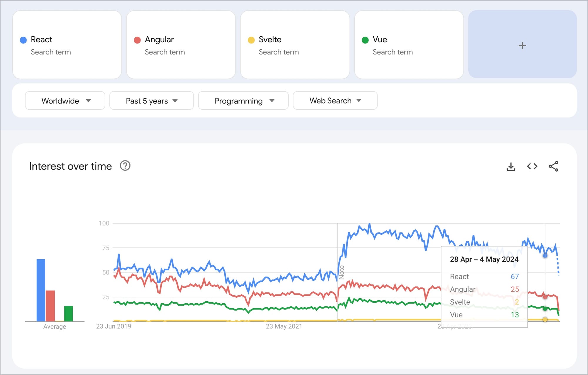This screenshot has height=375, width=588.
Task: Share the interest over time chart
Action: (x=553, y=167)
